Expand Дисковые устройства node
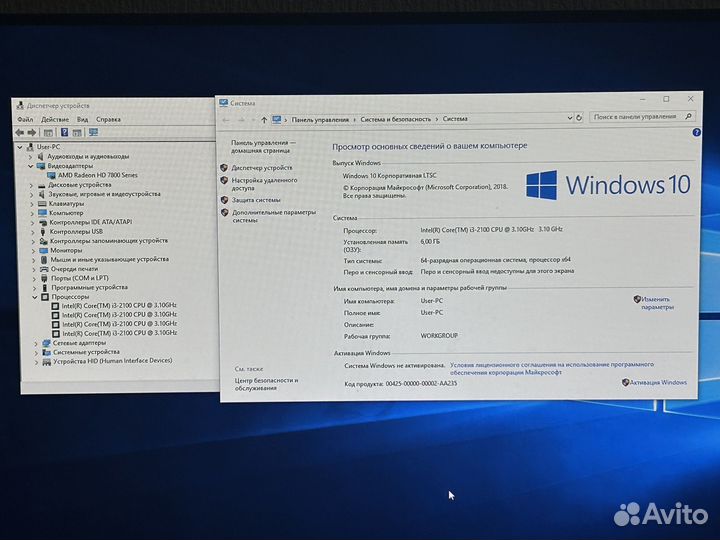720x540 pixels. tap(31, 186)
